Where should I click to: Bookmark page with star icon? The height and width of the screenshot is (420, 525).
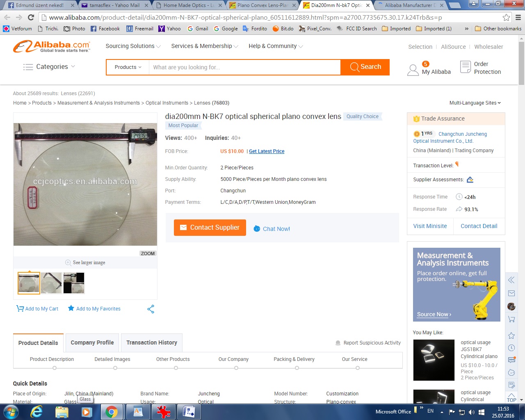(x=507, y=17)
